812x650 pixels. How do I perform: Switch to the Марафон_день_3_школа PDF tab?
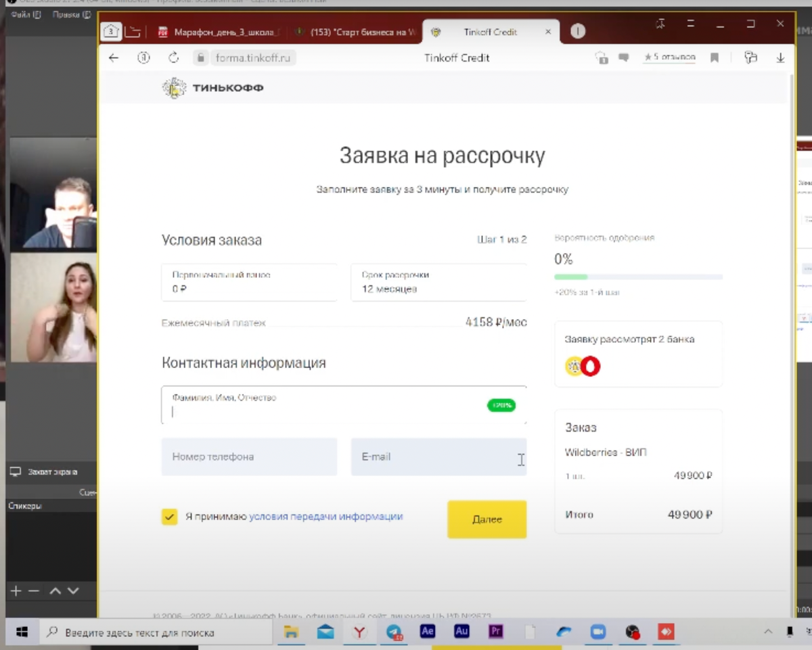[x=219, y=32]
